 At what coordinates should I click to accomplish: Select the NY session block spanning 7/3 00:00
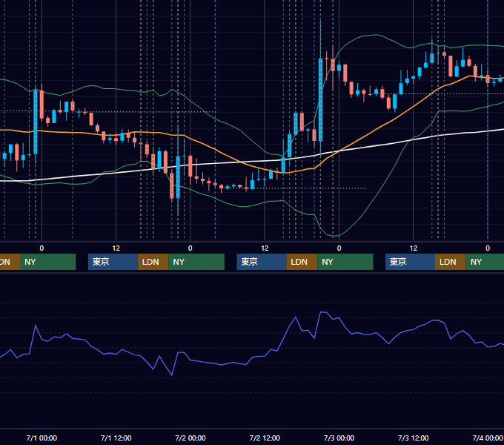coord(345,262)
